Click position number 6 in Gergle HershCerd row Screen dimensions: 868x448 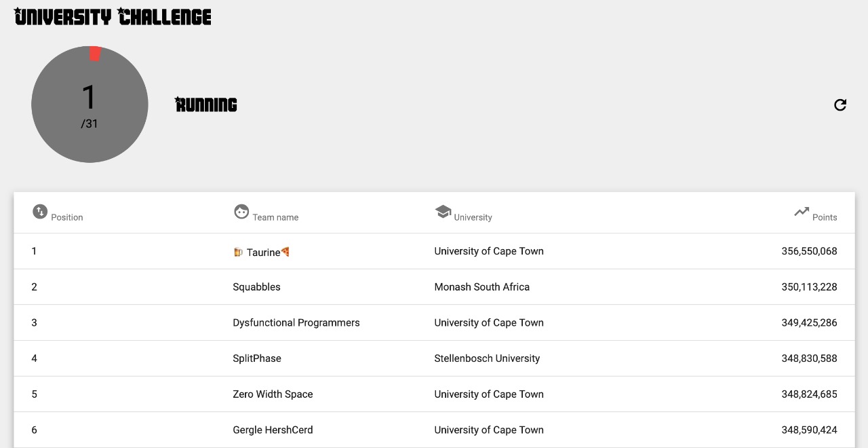pyautogui.click(x=34, y=430)
